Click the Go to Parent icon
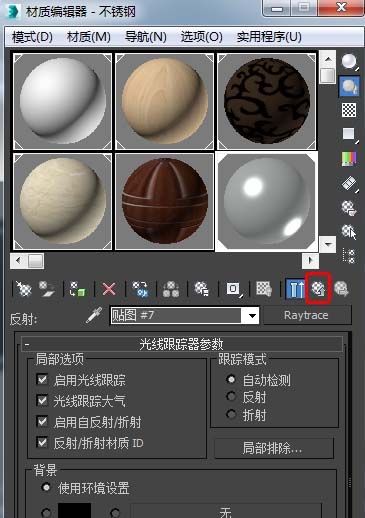The width and height of the screenshot is (365, 518). point(318,289)
